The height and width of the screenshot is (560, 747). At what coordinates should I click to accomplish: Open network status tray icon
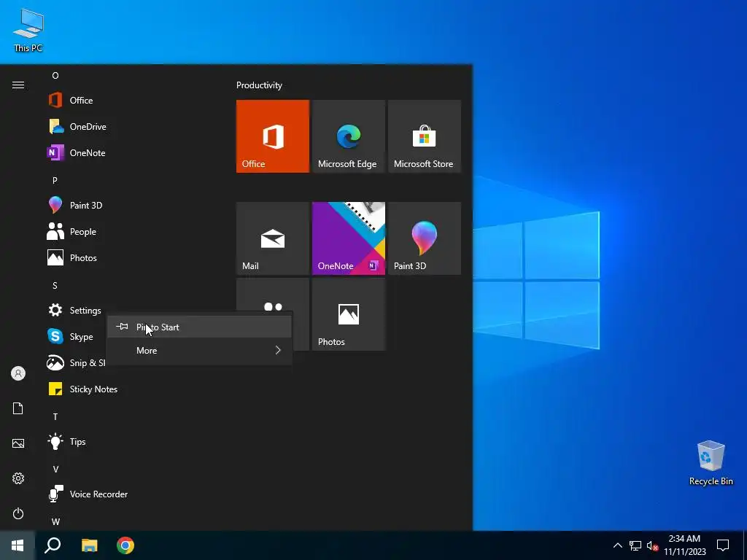click(635, 545)
